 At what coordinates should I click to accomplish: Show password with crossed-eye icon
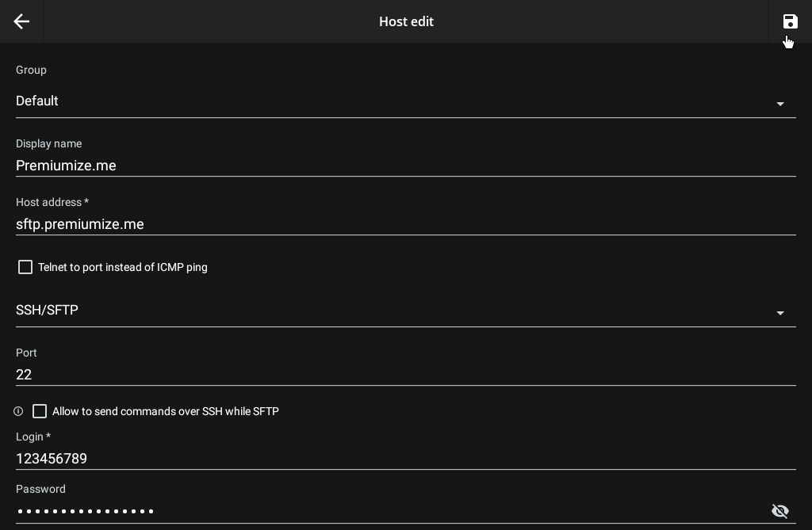780,511
